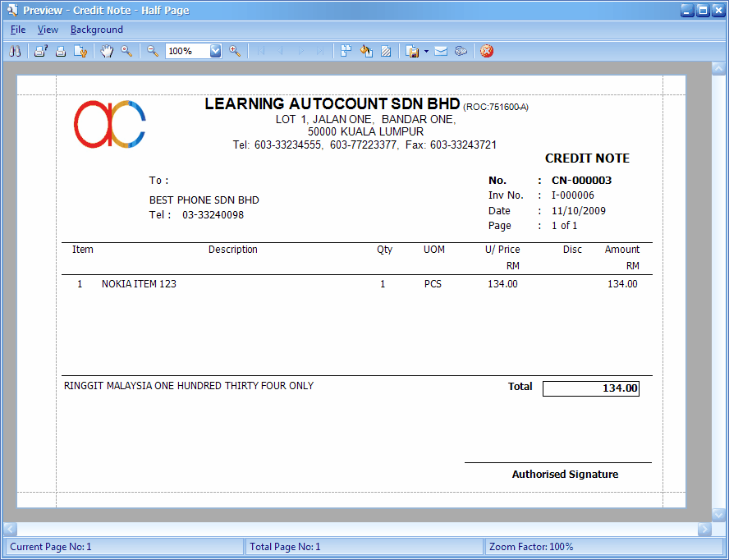The image size is (729, 560).
Task: Click the AutoCount logo on the credit note
Action: pyautogui.click(x=110, y=124)
